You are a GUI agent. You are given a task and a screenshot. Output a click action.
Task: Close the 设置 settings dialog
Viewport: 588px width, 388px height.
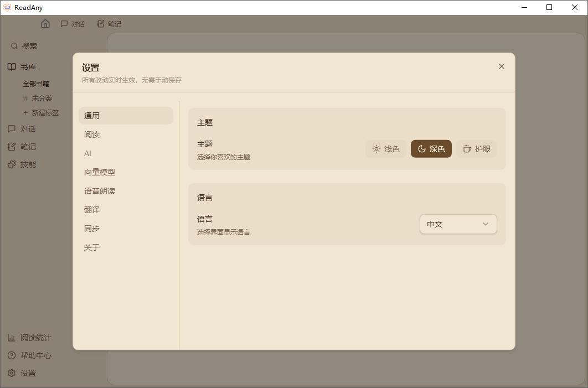[x=501, y=66]
